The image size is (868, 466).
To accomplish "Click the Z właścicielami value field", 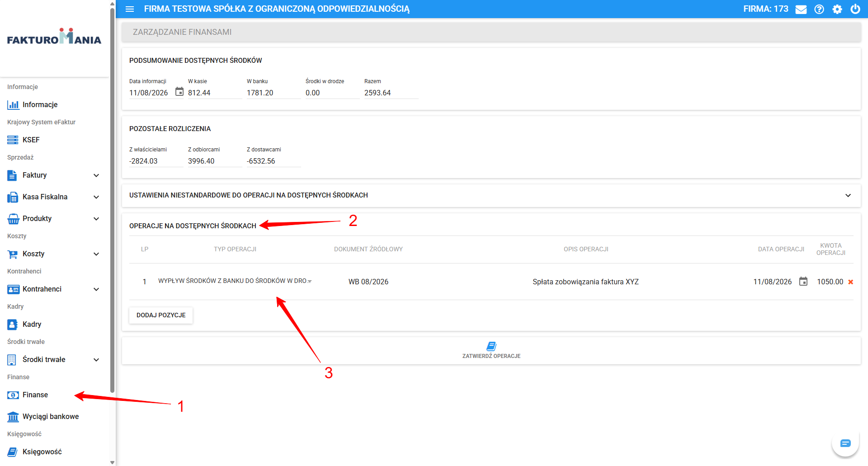I will pyautogui.click(x=156, y=161).
